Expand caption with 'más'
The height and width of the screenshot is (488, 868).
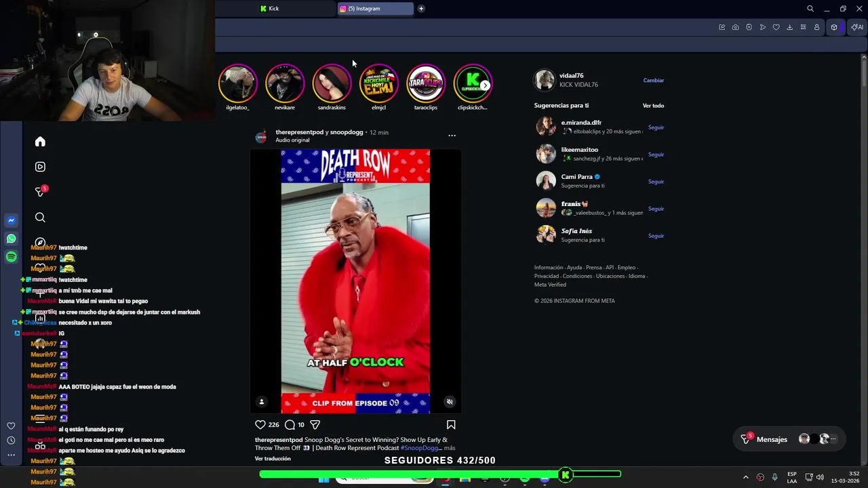click(x=450, y=448)
